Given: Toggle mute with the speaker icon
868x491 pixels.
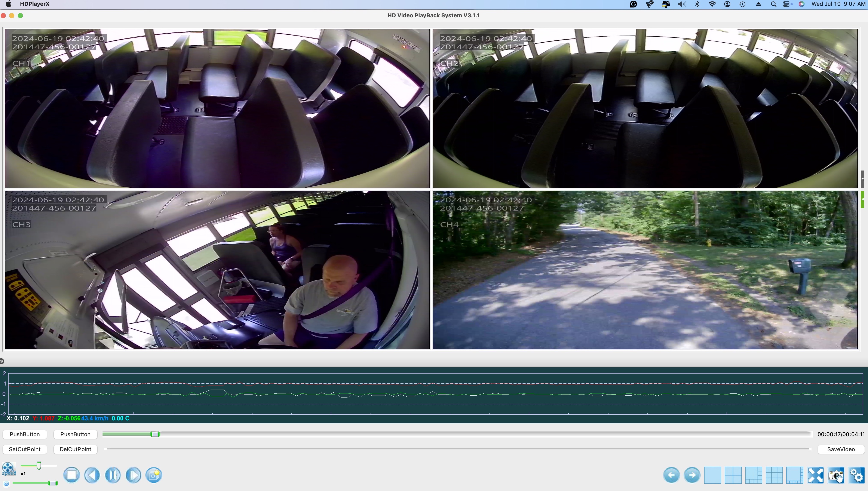Looking at the screenshot, I should (6, 484).
